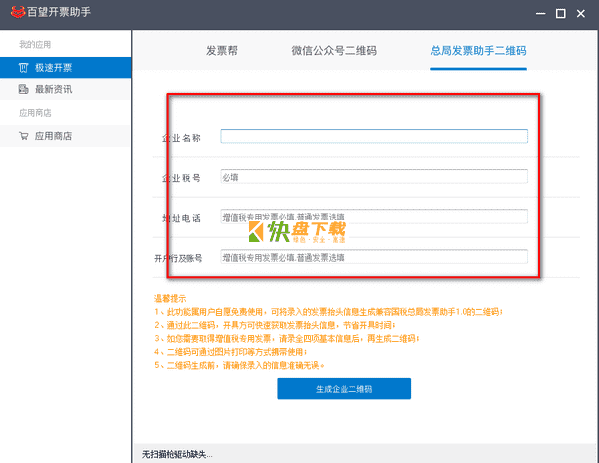Screen dimensions: 599x463
Task: Focus the 开户行及账号 input field
Action: point(374,257)
